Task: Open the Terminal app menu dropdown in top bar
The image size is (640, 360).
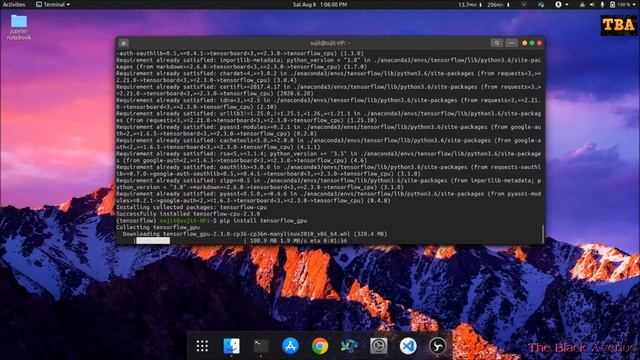Action: click(x=53, y=4)
